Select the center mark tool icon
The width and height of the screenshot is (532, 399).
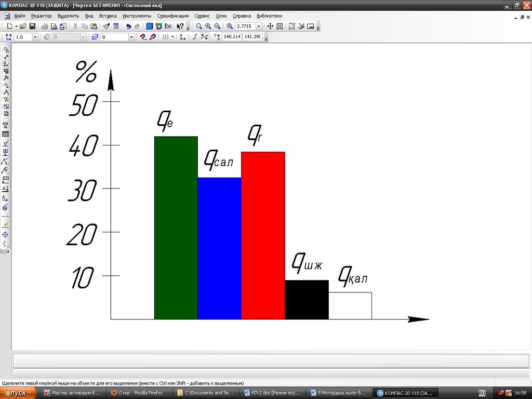point(5,234)
